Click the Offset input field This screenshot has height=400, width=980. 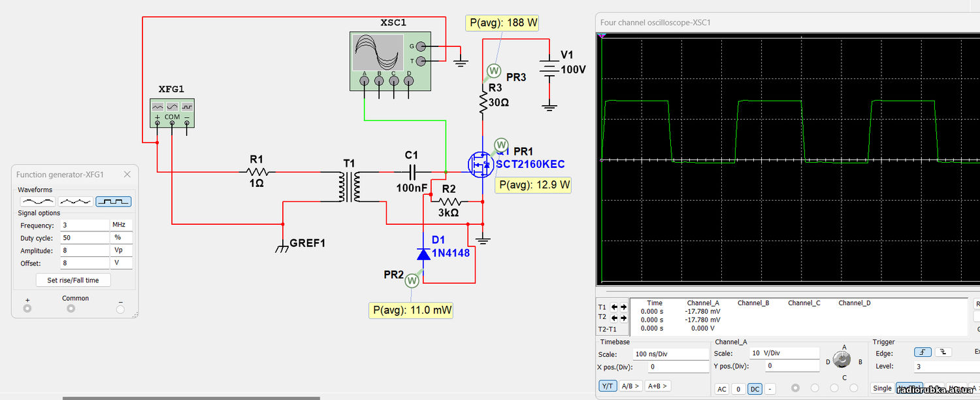click(85, 263)
